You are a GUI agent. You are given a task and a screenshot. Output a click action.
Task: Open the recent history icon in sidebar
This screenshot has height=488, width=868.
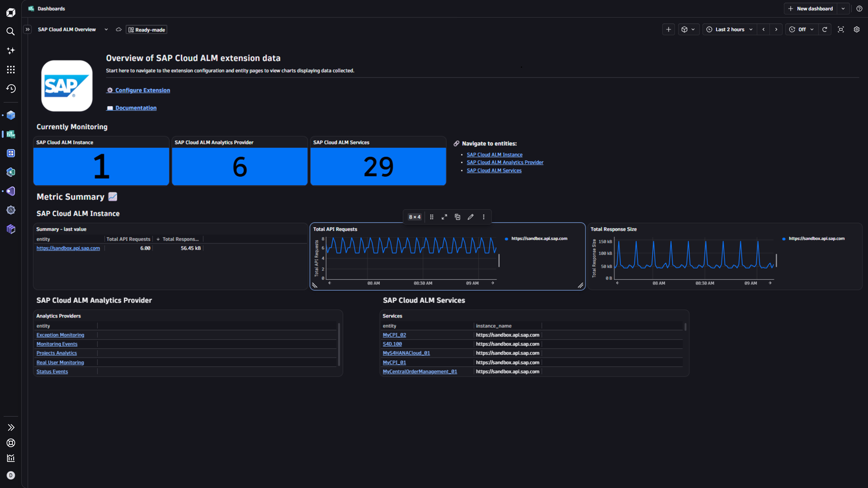(x=11, y=89)
